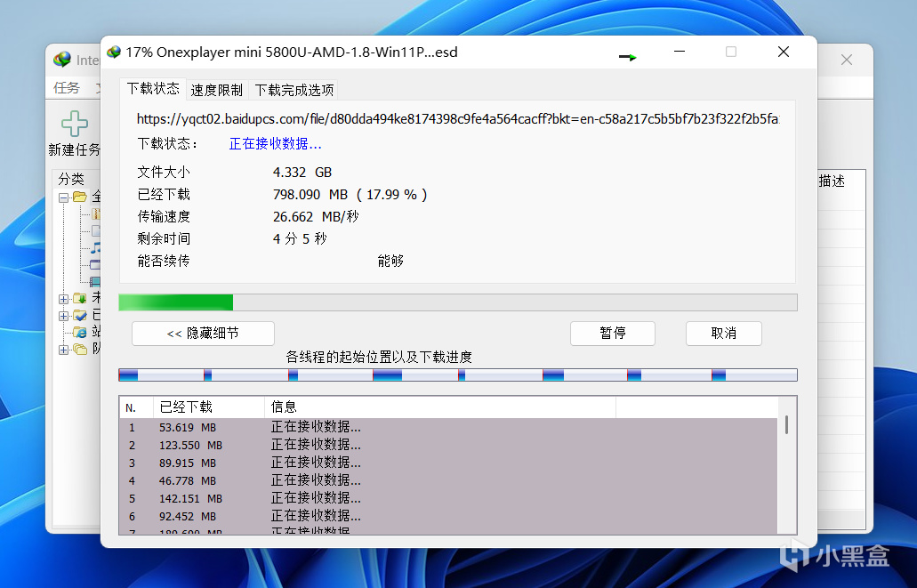Expand the unfinished downloads tree node

click(63, 299)
